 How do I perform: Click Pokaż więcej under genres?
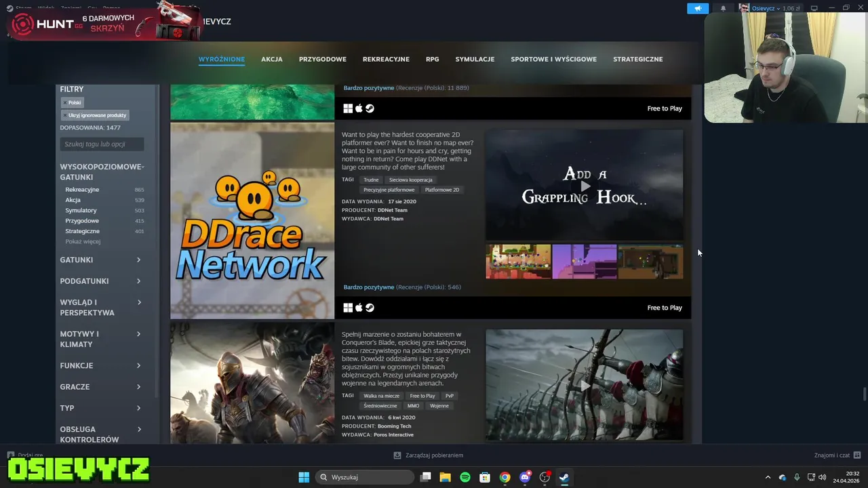[x=83, y=241]
